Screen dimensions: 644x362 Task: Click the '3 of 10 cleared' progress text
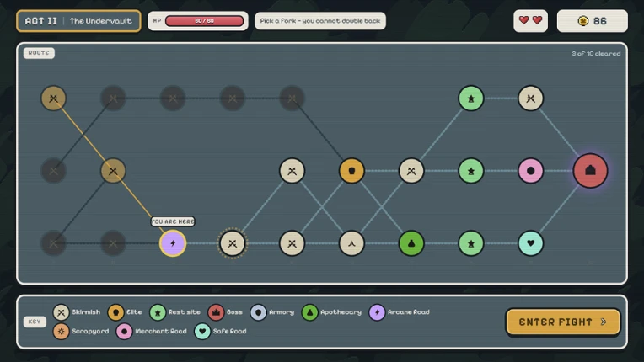(x=596, y=53)
